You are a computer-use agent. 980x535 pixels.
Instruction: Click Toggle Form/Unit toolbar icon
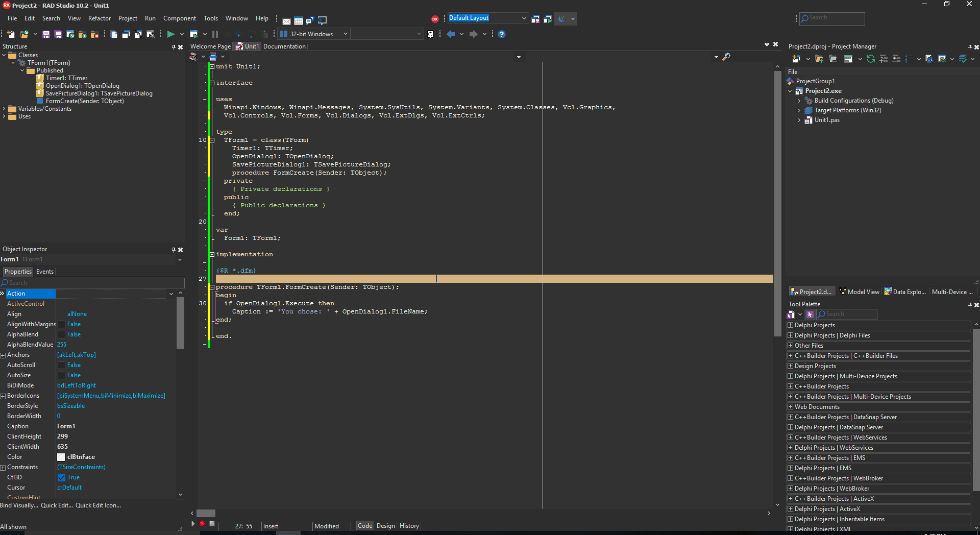[x=138, y=34]
